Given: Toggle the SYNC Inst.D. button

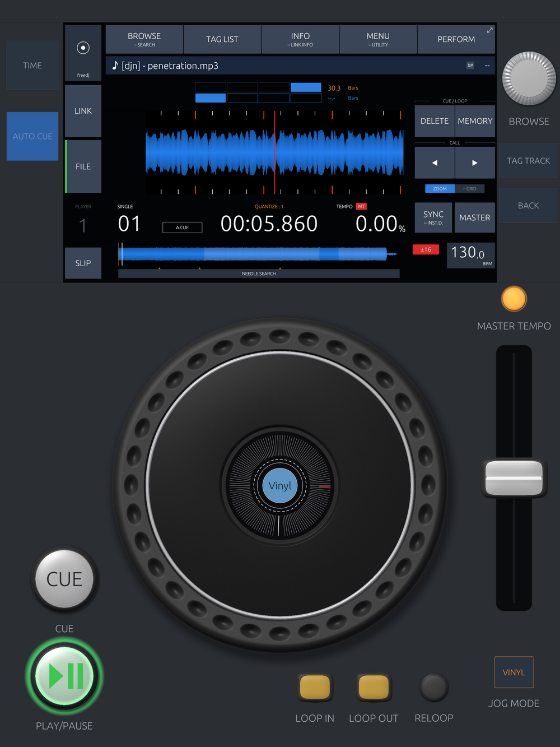Looking at the screenshot, I should pyautogui.click(x=433, y=217).
